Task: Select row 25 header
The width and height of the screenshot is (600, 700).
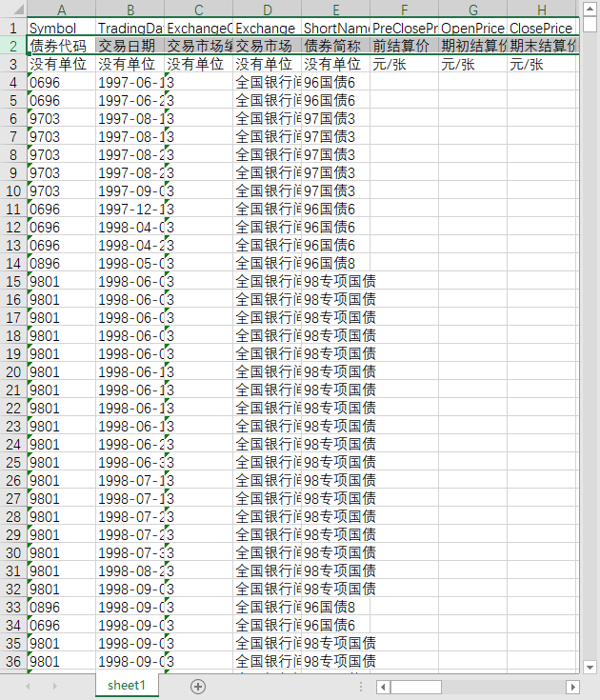Action: [13, 463]
